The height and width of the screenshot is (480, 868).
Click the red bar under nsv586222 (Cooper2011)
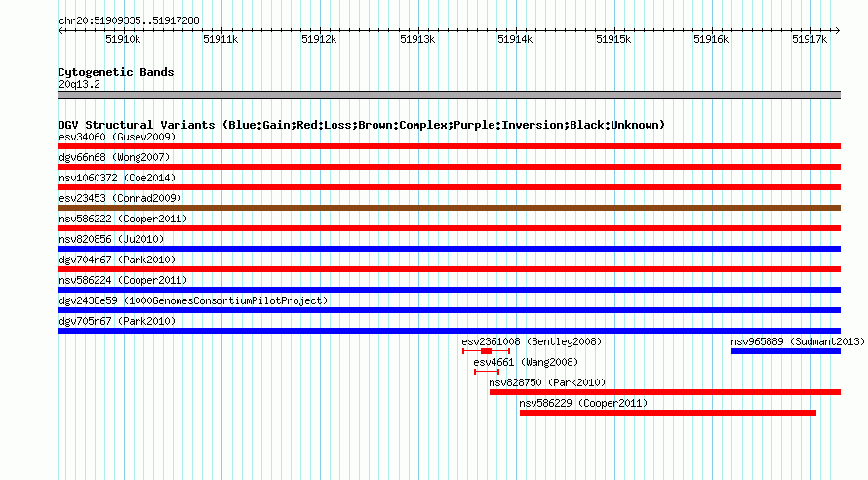coord(449,228)
